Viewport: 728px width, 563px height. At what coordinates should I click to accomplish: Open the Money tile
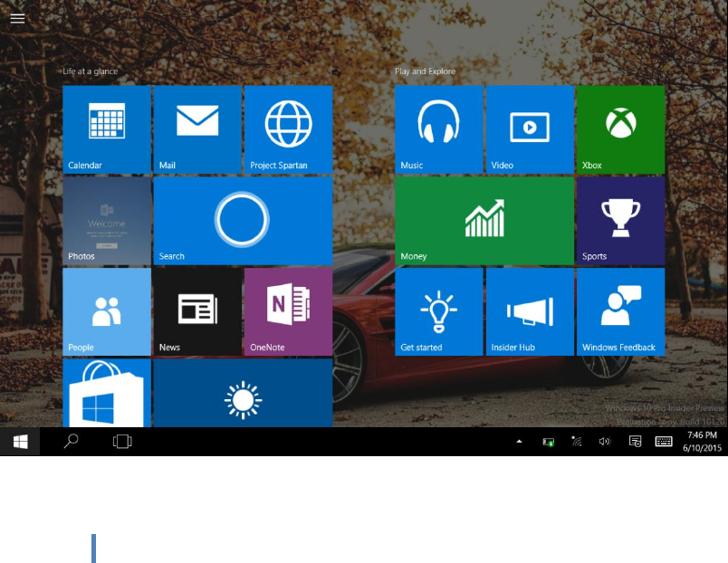[x=484, y=221]
